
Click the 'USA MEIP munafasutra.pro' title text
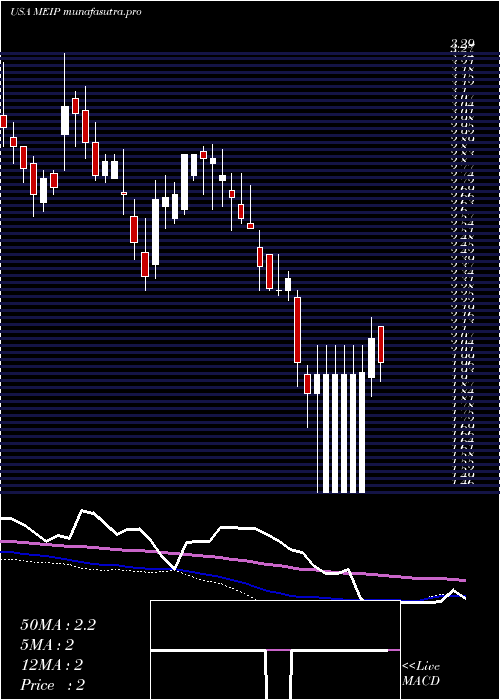tap(76, 12)
